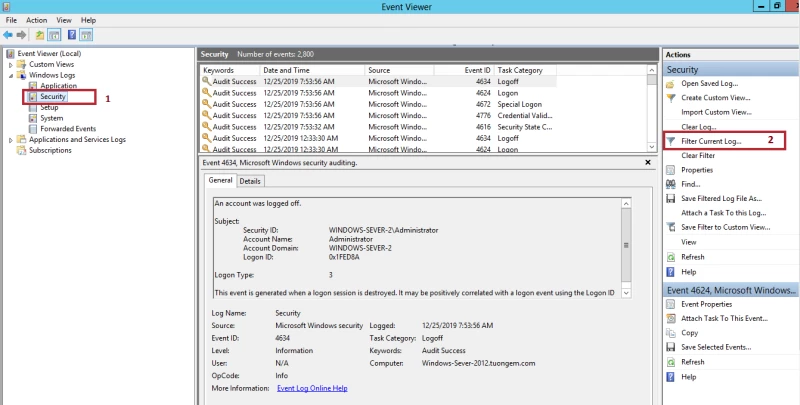Screen dimensions: 800x405
Task: Click the key icon of event 4776
Action: 206,115
